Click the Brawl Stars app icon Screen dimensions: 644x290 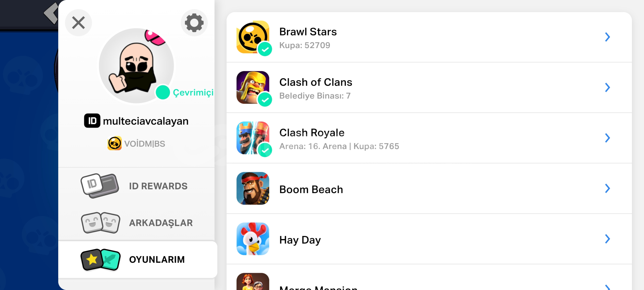click(253, 37)
